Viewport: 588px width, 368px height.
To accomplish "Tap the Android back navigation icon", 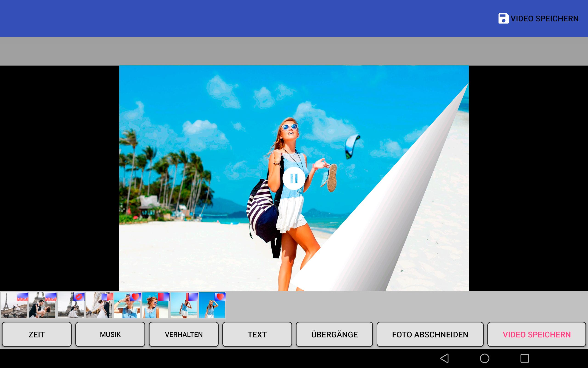I will tap(444, 358).
